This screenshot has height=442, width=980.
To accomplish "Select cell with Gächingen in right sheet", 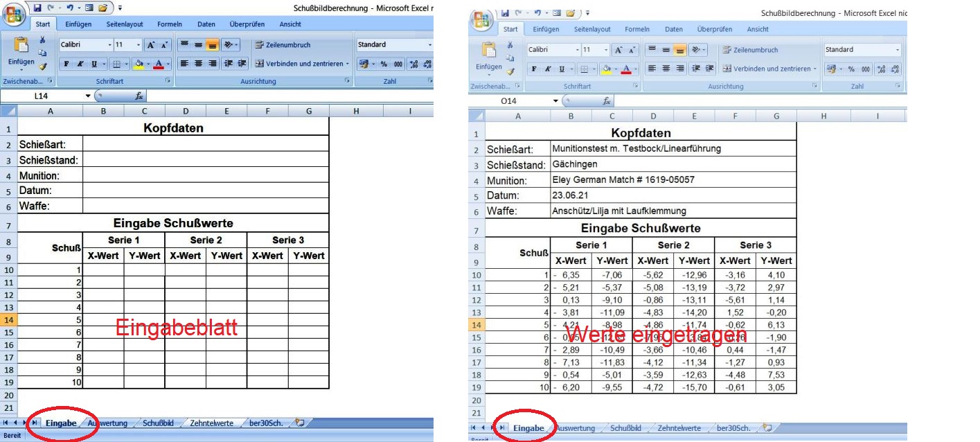I will [x=673, y=164].
